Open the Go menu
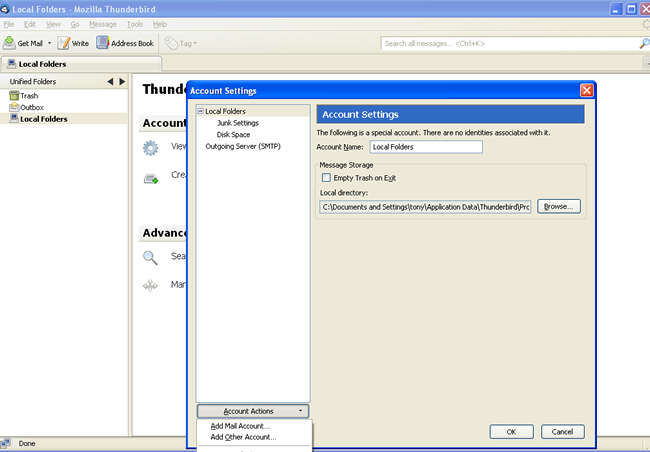This screenshot has width=650, height=452. tap(75, 24)
